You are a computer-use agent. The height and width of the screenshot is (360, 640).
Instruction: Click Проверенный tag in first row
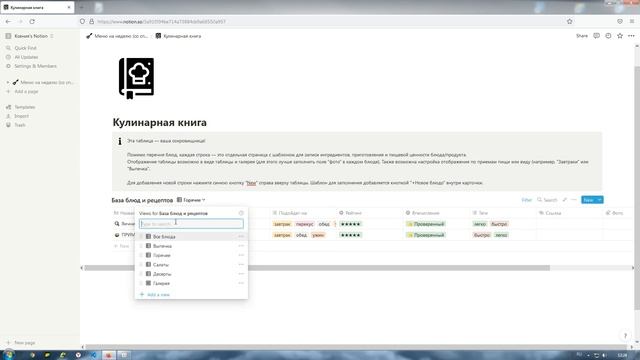[425, 224]
